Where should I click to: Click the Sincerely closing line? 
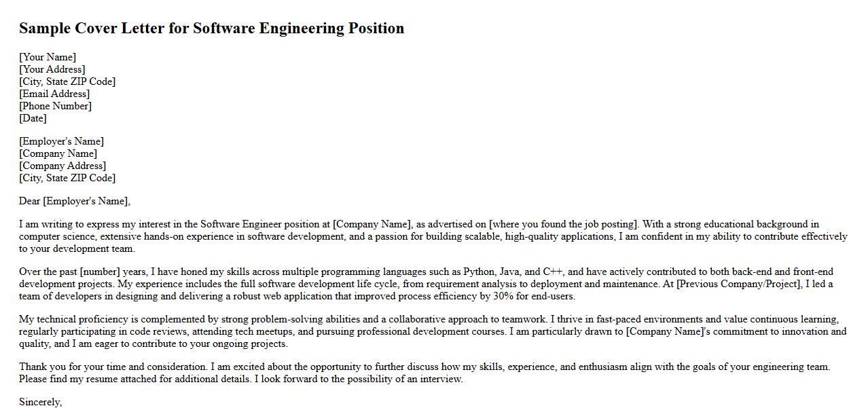(x=41, y=402)
